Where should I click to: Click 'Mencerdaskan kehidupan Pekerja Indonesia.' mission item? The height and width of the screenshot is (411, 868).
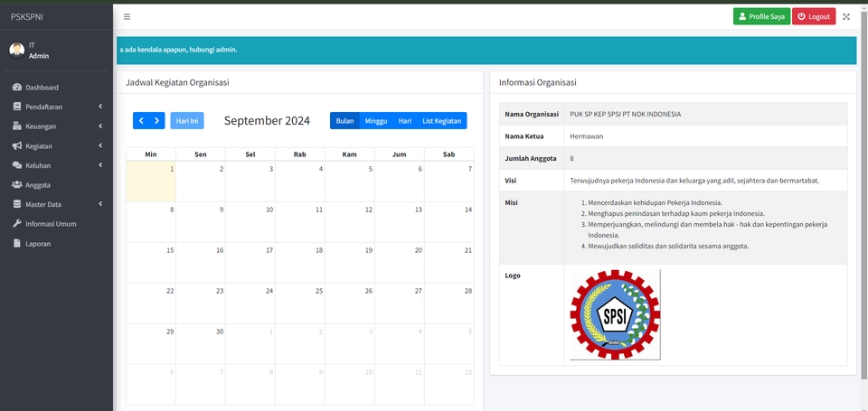click(x=656, y=202)
